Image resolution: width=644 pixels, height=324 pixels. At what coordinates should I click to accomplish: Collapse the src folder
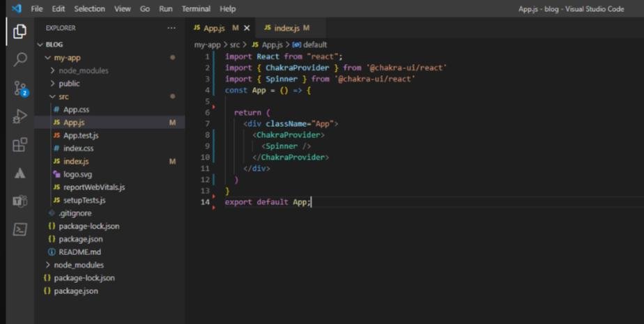(63, 97)
